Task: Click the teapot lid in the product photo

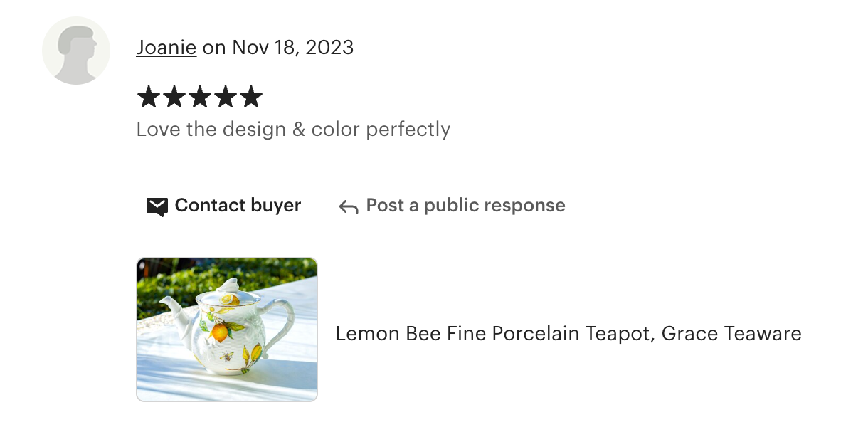Action: coord(228,292)
